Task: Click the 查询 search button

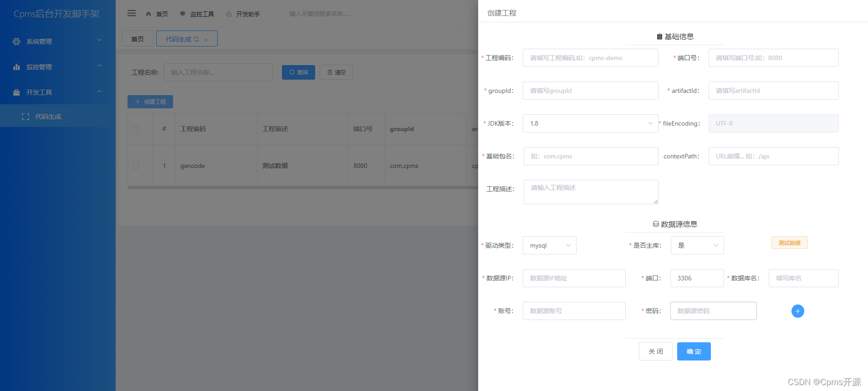Action: pos(298,72)
